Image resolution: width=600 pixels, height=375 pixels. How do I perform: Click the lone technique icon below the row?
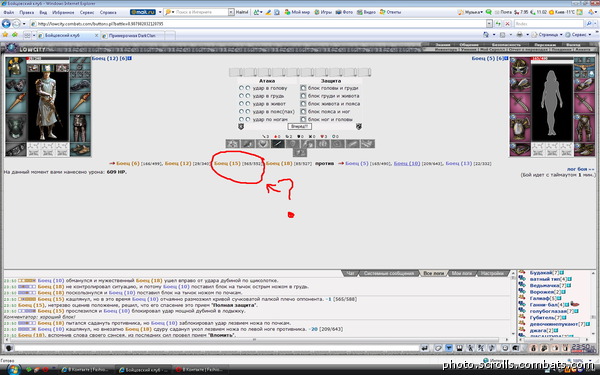(300, 153)
